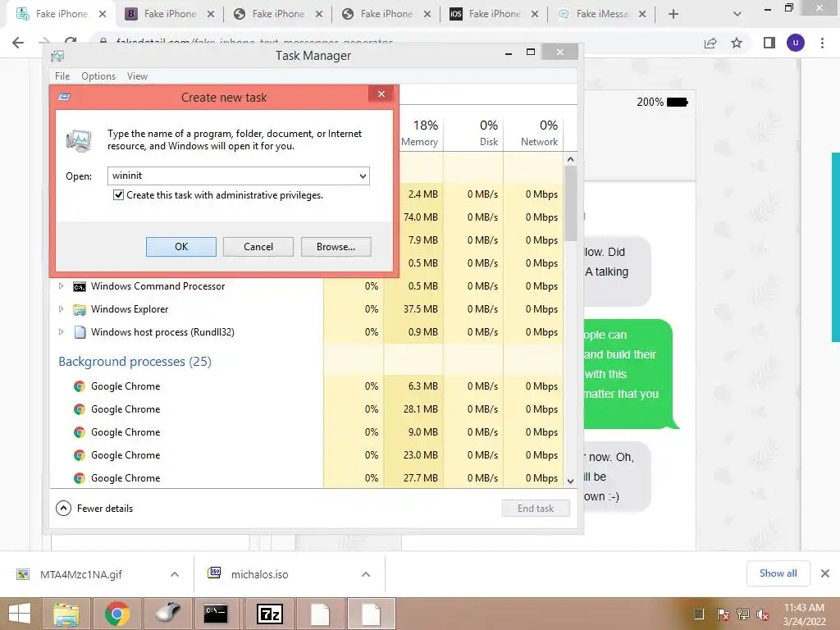The image size is (840, 630).
Task: Expand Windows Explorer process row
Action: [x=61, y=309]
